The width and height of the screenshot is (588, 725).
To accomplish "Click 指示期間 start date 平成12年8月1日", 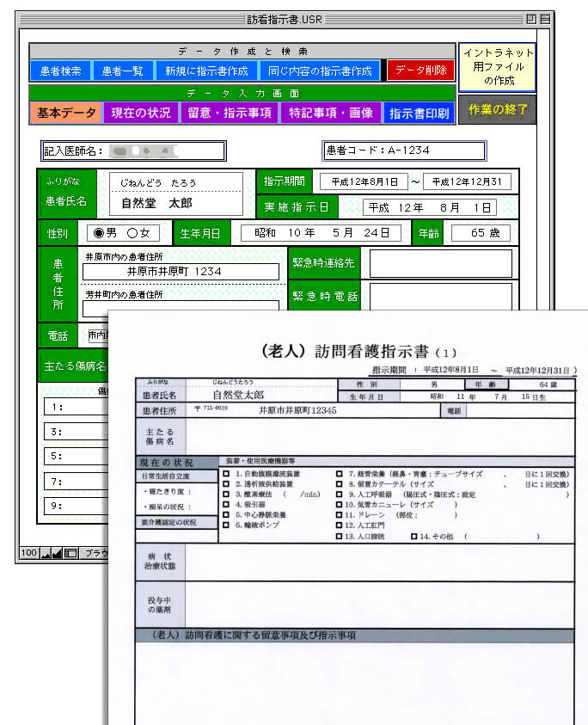I will [x=364, y=181].
